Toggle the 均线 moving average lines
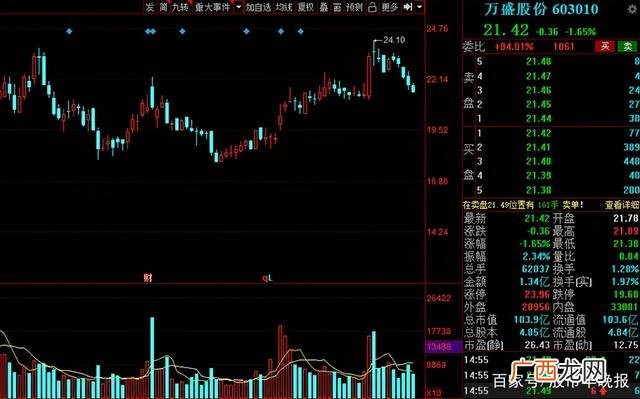 coord(284,7)
